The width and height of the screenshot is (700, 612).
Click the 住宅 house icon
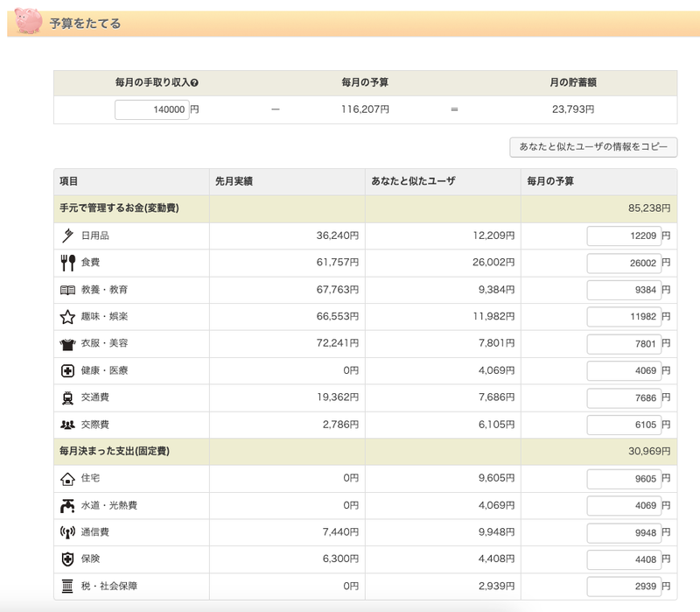point(67,479)
